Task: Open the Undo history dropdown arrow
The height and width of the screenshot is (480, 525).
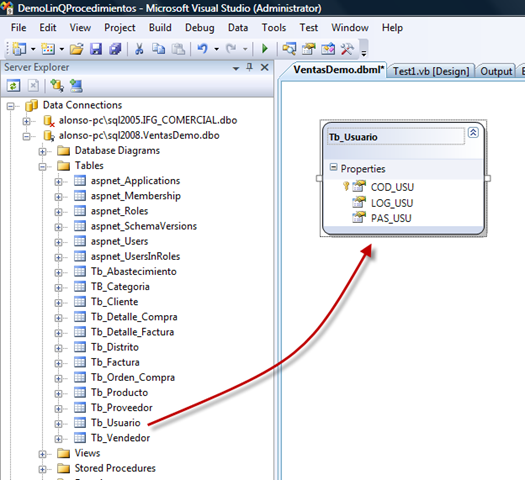Action: (x=217, y=49)
